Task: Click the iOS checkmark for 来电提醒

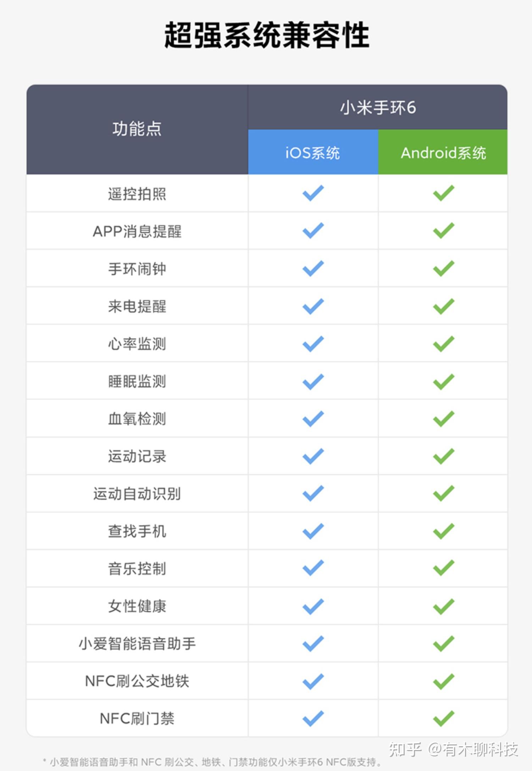Action: [313, 306]
